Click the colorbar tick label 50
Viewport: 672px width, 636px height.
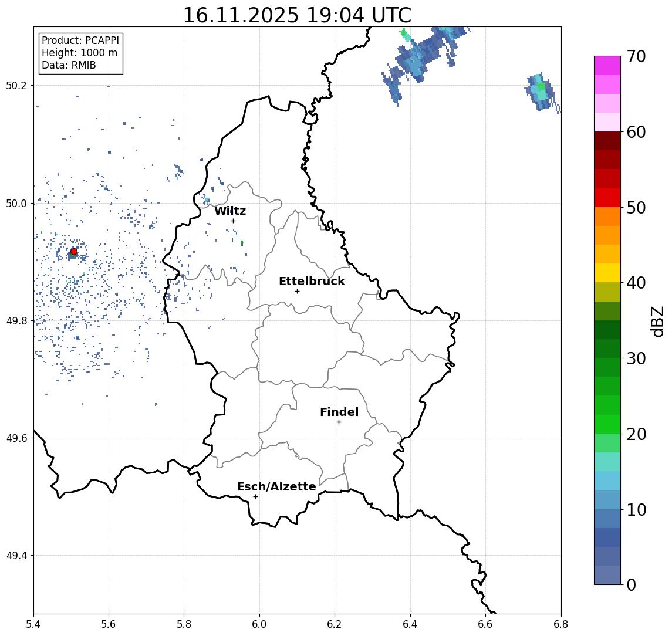click(x=636, y=208)
